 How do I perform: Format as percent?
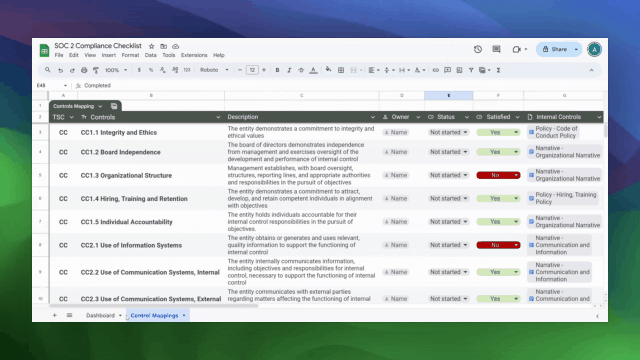(x=151, y=70)
